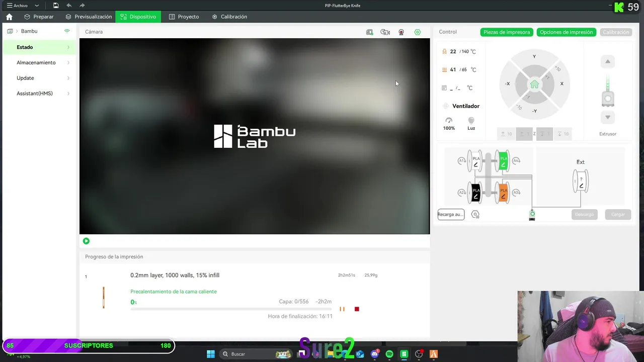Select the green PLA spool A4

pos(503,161)
